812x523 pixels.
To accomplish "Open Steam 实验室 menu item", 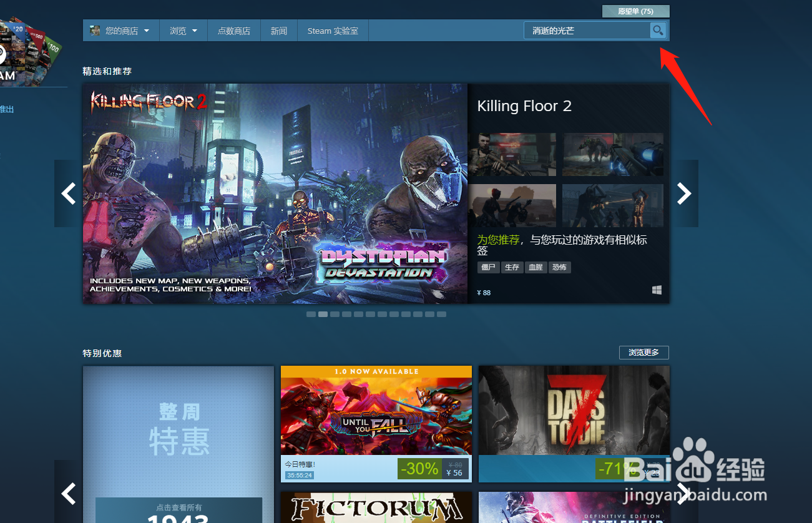I will coord(333,31).
